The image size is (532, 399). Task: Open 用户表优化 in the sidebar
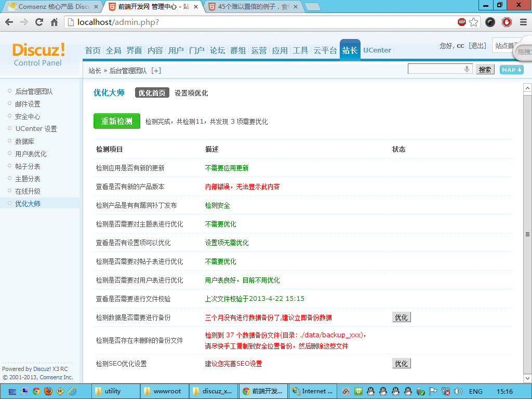point(31,154)
